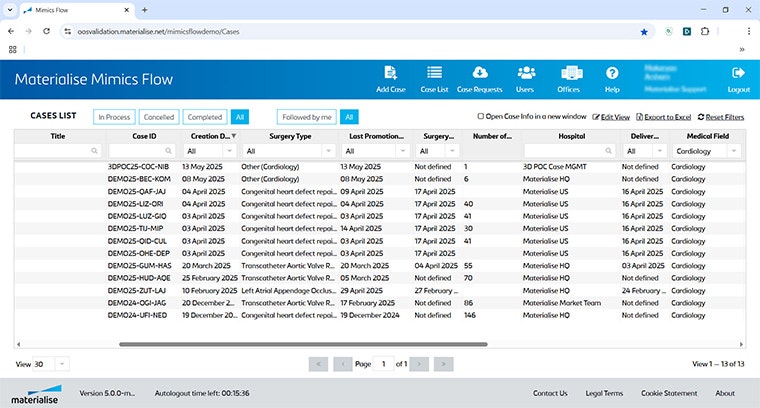Click the materialise footer logo
Screen dimensions: 760x408
(35, 394)
